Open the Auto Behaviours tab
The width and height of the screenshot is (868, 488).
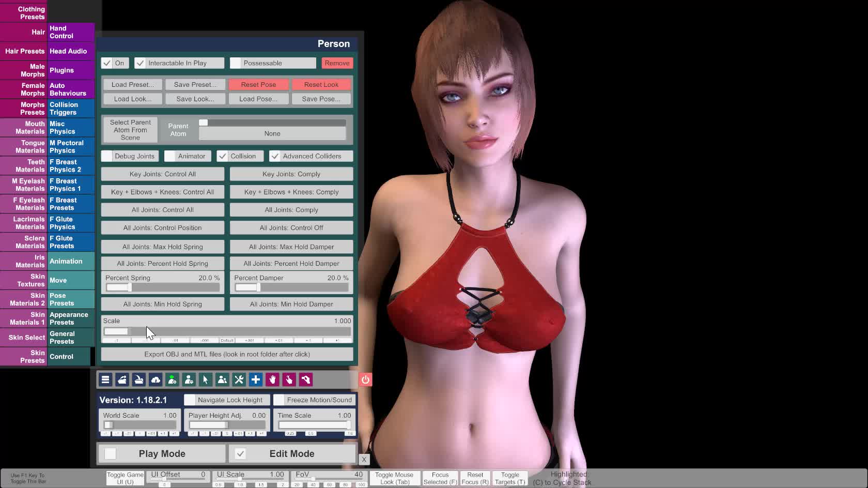click(71, 89)
